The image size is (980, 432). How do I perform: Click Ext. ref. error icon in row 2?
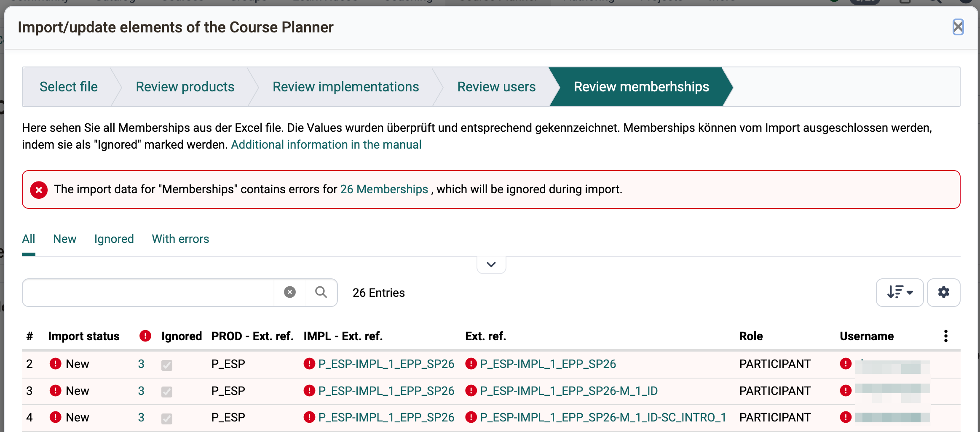click(x=471, y=364)
